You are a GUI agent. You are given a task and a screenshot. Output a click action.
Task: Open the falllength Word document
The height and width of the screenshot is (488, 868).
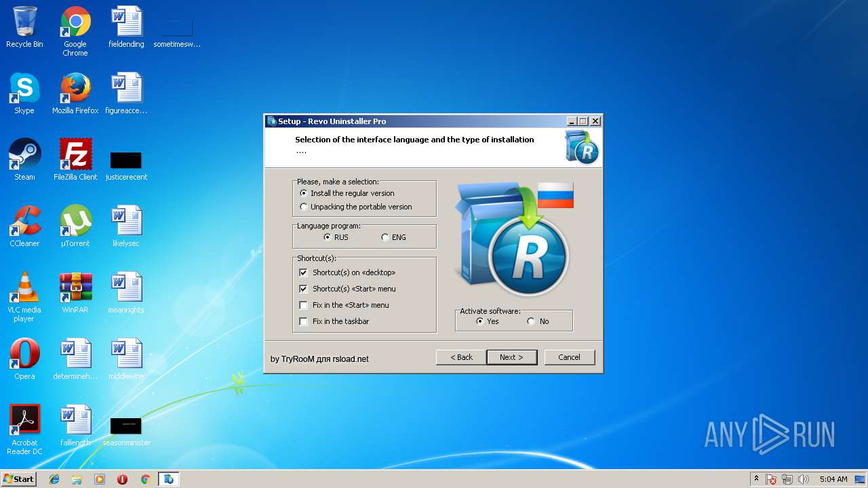75,426
